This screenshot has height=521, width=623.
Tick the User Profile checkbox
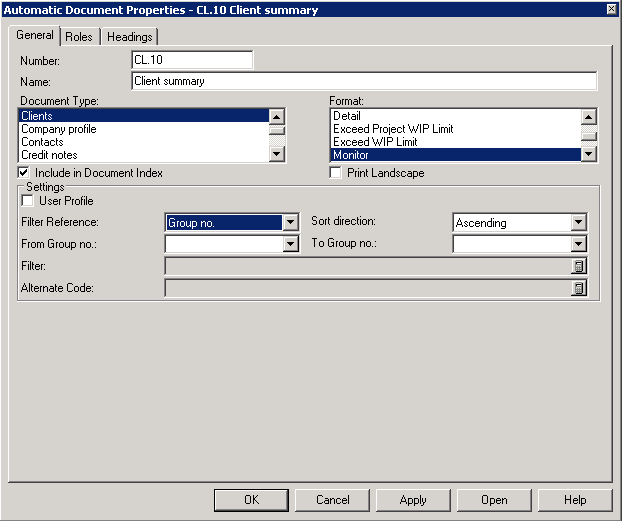click(28, 201)
